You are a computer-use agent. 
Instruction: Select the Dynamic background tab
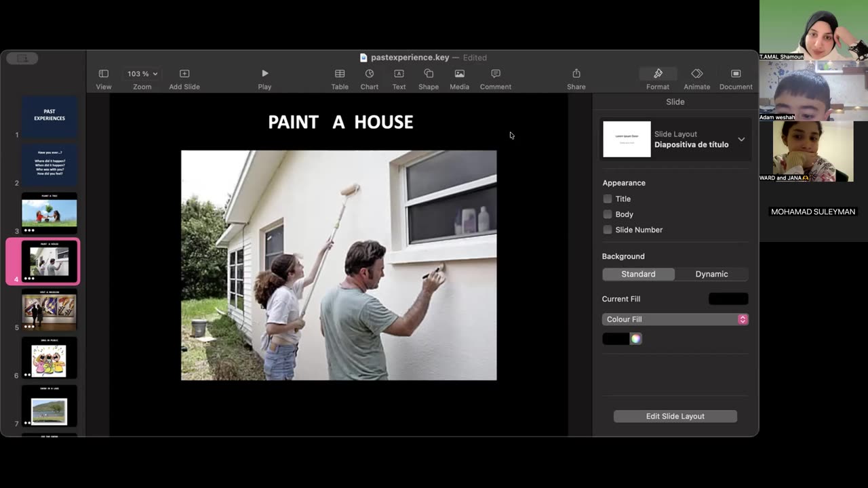[711, 274]
